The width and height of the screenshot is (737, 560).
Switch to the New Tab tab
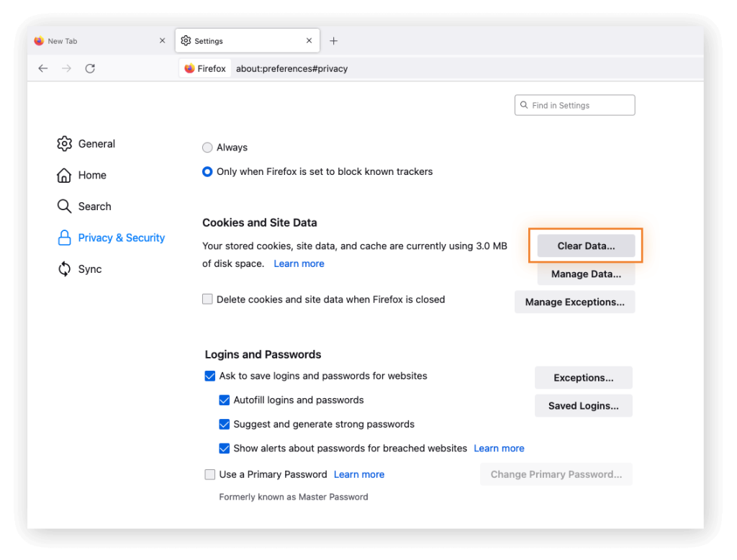pos(100,41)
